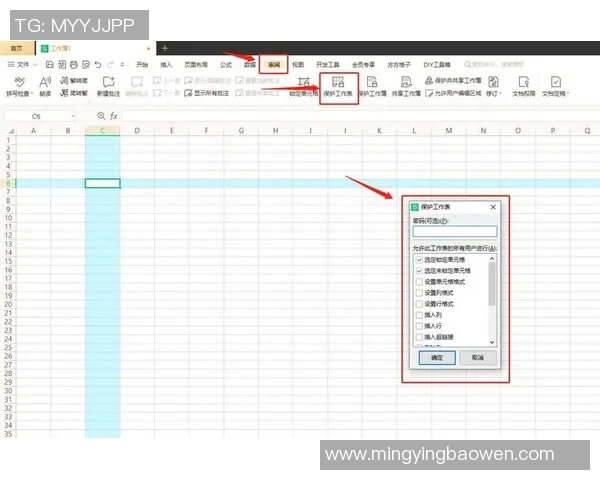Uncheck the 选定锁定单元格 checkbox

coord(419,260)
